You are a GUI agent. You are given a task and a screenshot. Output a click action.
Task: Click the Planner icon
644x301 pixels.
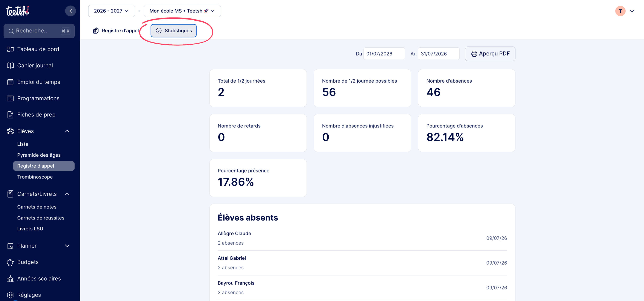(x=10, y=246)
